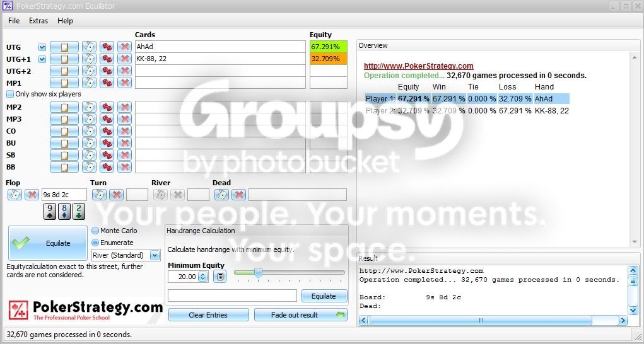Click red dice random-hand icon for UTG

tap(107, 47)
